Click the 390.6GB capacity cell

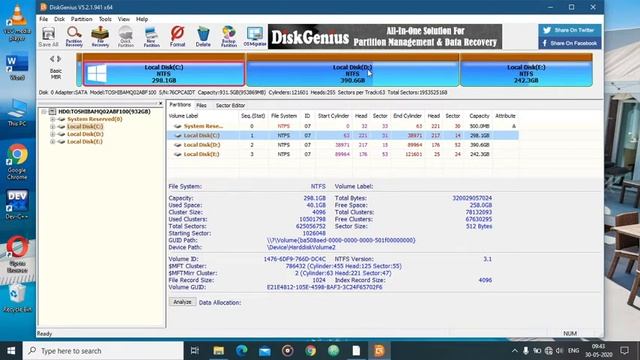point(479,145)
